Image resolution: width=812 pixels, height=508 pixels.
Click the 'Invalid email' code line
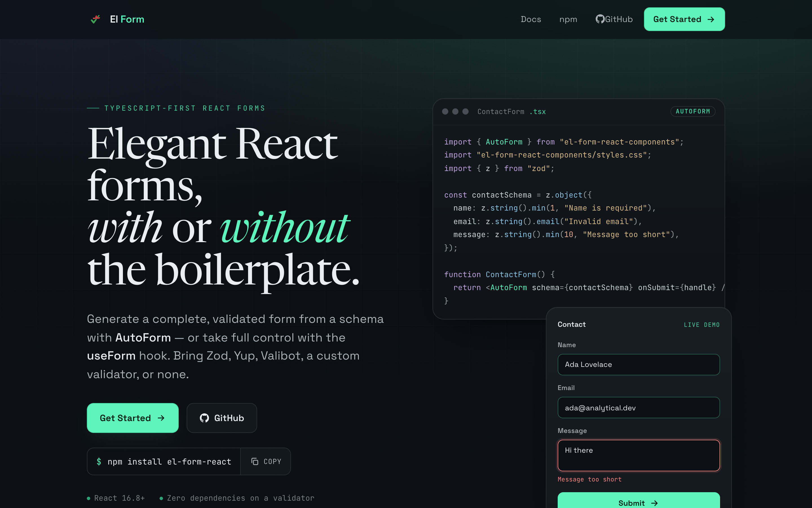tap(547, 222)
